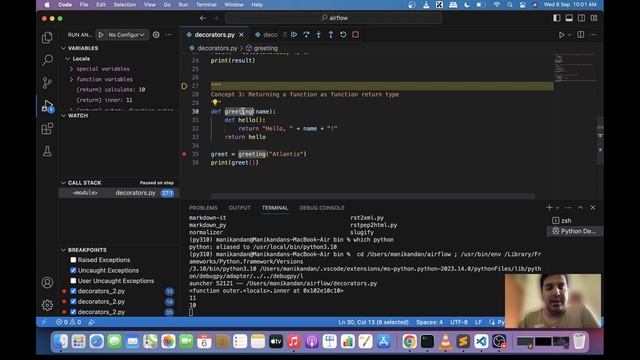640x360 pixels.
Task: Toggle primary side bar layout icon
Action: coord(557,18)
